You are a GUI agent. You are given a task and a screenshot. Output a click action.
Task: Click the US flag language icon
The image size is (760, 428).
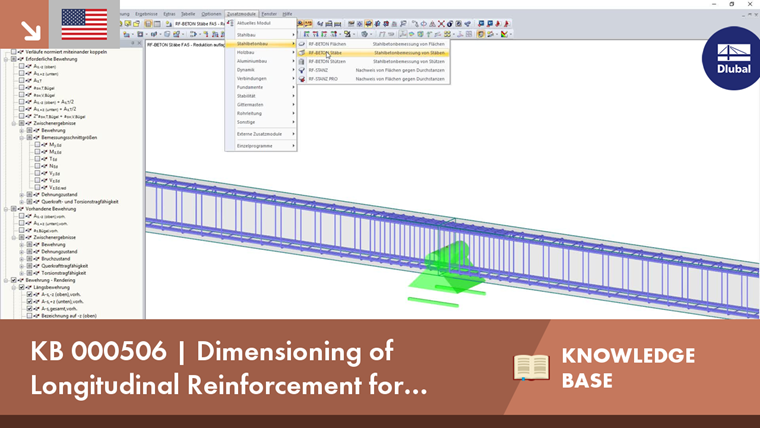click(84, 24)
